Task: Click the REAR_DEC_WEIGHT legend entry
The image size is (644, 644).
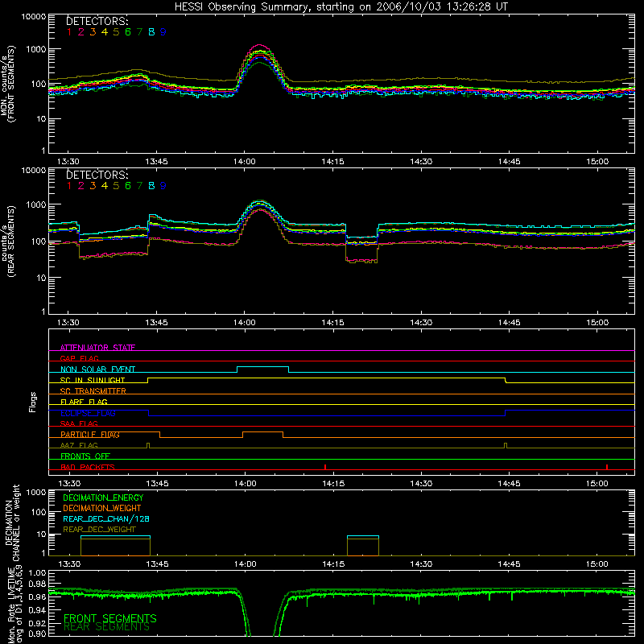Action: [99, 530]
